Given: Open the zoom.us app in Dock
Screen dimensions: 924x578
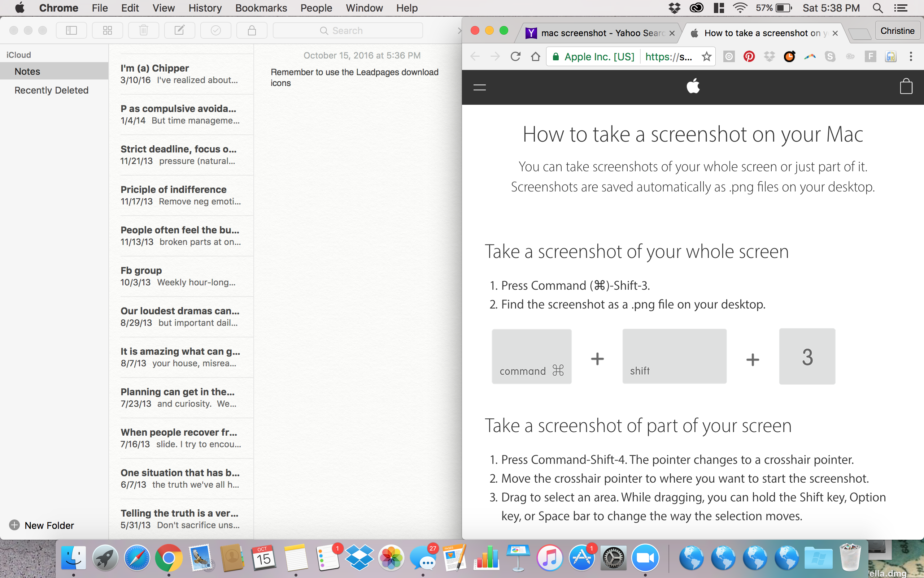Looking at the screenshot, I should click(645, 558).
